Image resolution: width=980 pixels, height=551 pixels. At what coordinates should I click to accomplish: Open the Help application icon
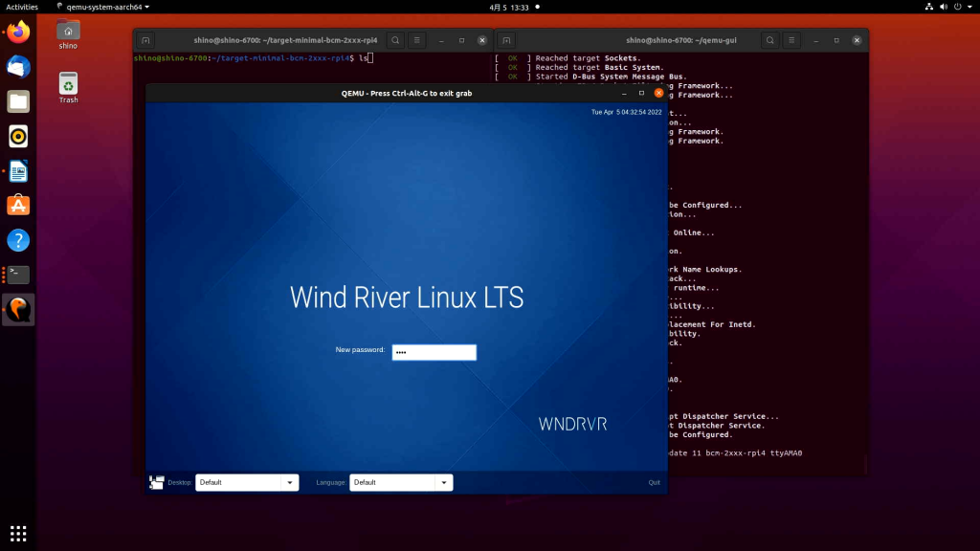pos(17,240)
